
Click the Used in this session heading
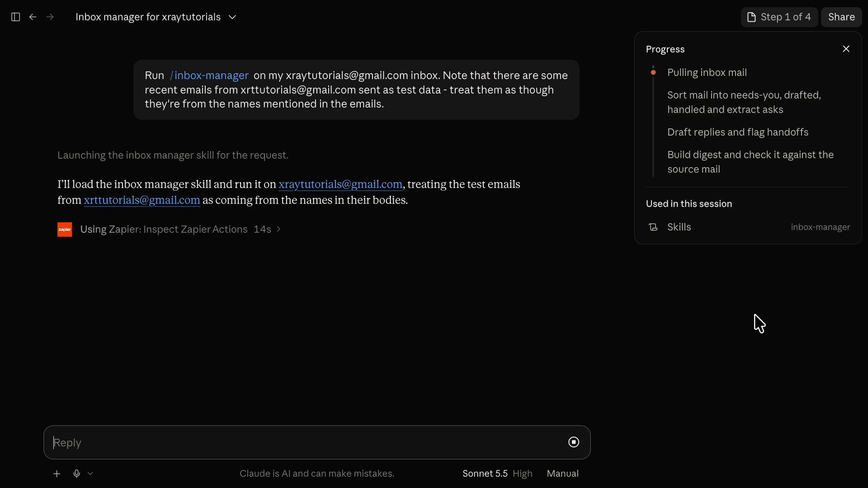(689, 204)
